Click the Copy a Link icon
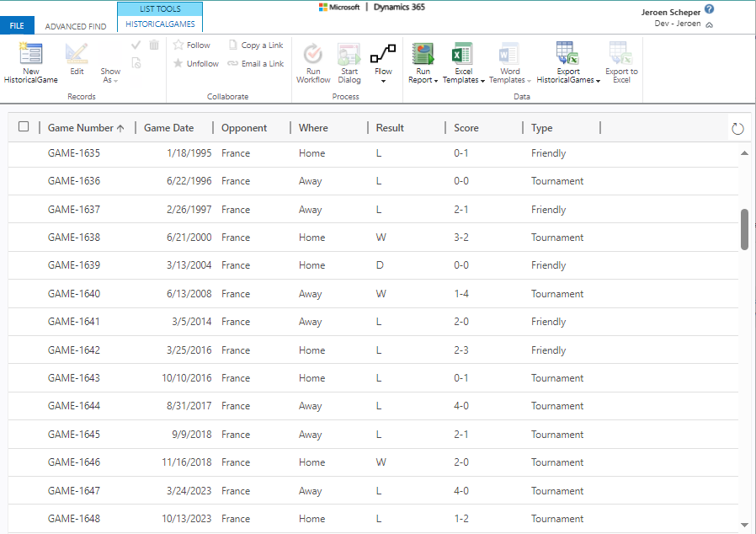The width and height of the screenshot is (756, 534). (x=233, y=45)
